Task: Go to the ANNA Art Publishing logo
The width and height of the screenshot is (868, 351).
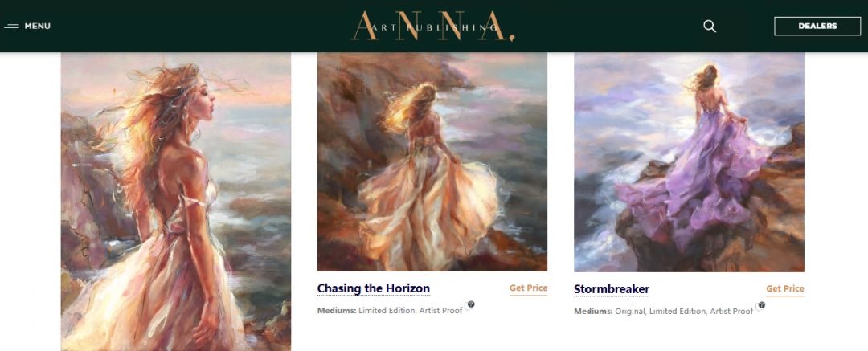Action: [433, 26]
